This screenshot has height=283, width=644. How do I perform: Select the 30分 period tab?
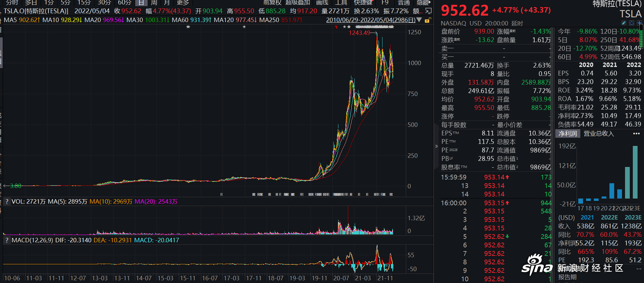[x=104, y=2]
